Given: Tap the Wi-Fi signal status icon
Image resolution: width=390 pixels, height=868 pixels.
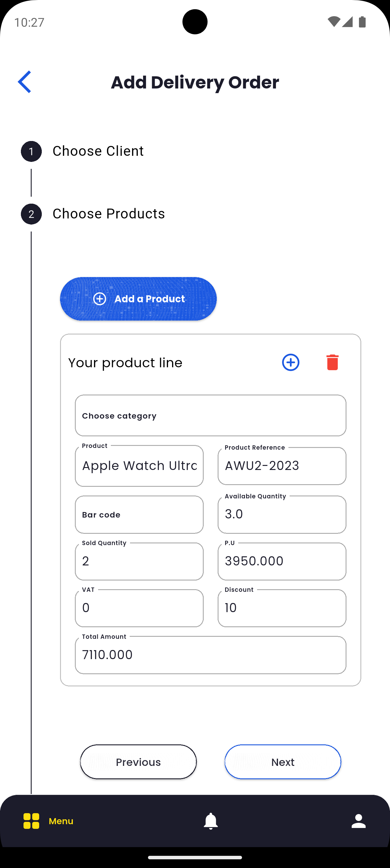Looking at the screenshot, I should coord(333,22).
